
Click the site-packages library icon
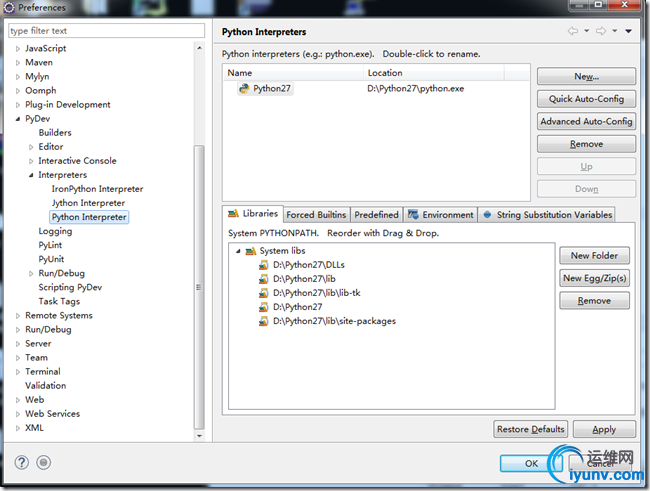click(x=263, y=321)
